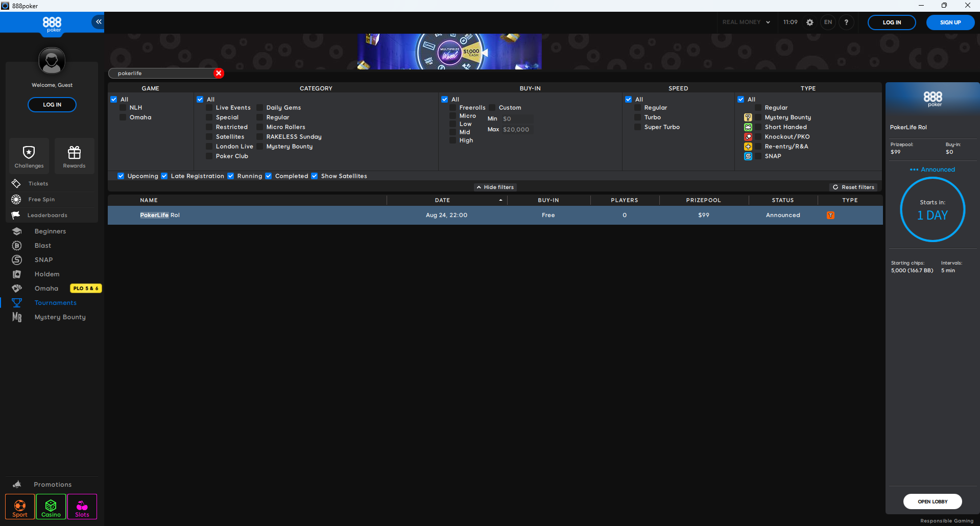Open the Challenges tile
Screen dimensions: 980x526
click(29, 156)
